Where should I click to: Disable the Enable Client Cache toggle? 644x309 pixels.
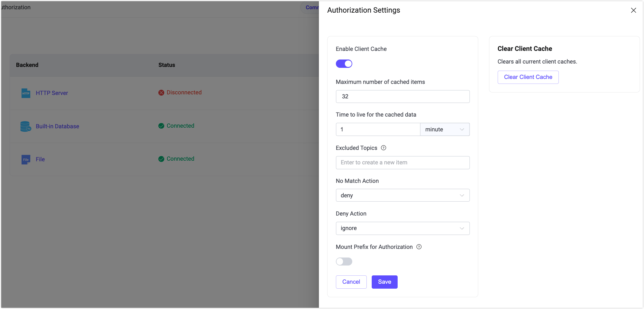pyautogui.click(x=344, y=64)
